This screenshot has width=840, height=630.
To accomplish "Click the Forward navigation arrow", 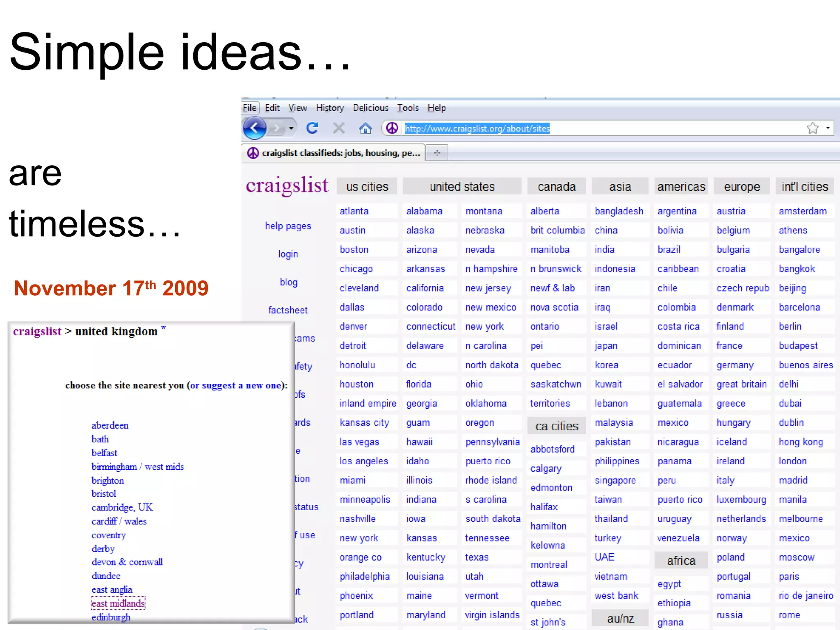I will click(x=276, y=128).
